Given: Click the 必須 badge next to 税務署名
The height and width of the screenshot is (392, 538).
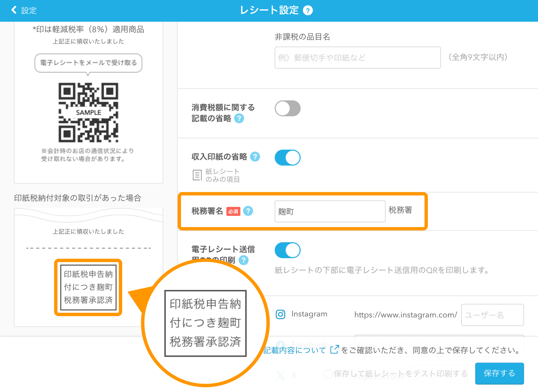Looking at the screenshot, I should pyautogui.click(x=233, y=211).
